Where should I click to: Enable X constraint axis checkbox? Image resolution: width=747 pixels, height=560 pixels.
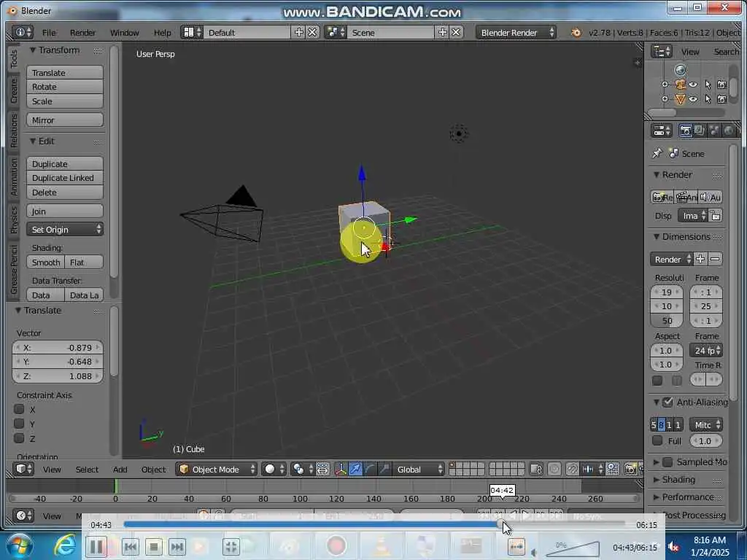point(19,409)
